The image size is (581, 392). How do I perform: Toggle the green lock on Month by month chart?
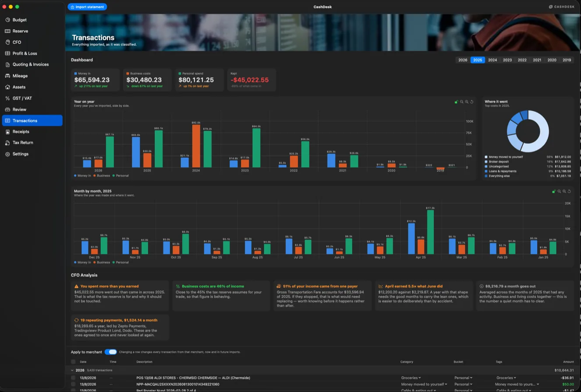[x=554, y=191]
